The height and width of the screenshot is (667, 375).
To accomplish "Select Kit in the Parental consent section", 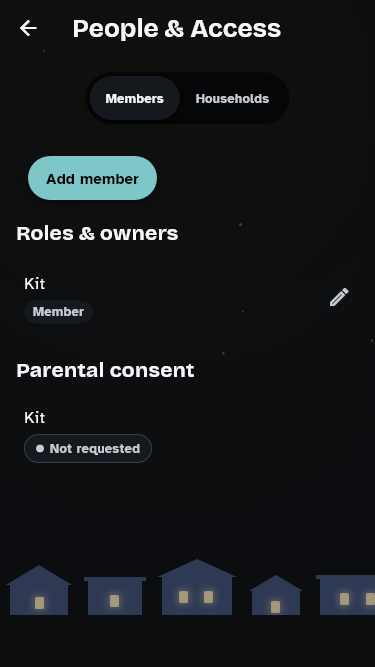I will 34,418.
